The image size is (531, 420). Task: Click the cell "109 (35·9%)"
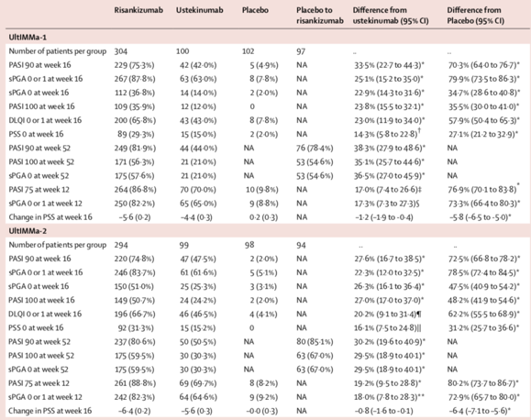(134, 106)
